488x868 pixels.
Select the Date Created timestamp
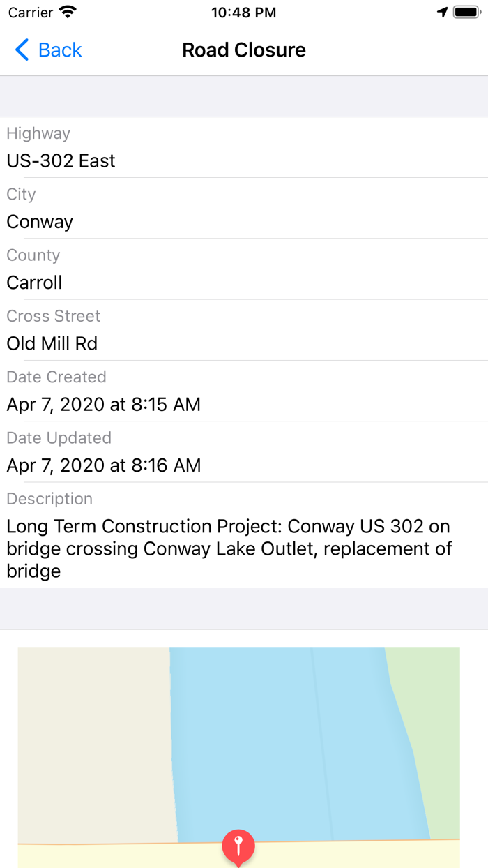pos(103,405)
